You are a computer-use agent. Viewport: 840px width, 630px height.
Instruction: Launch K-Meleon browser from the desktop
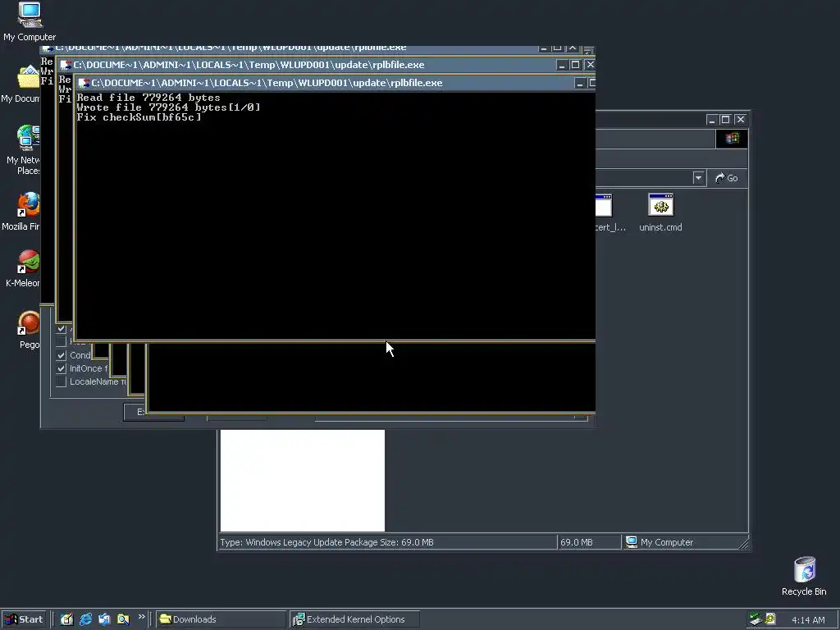[x=28, y=262]
